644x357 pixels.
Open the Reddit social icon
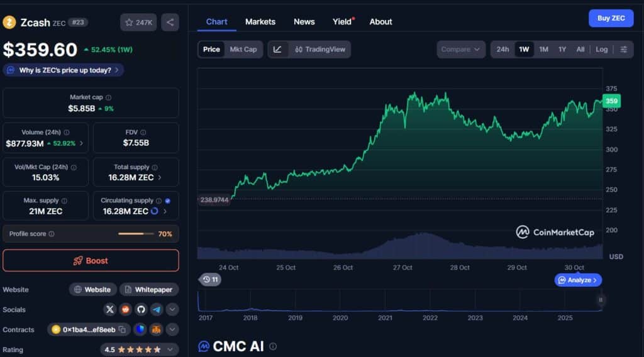125,309
